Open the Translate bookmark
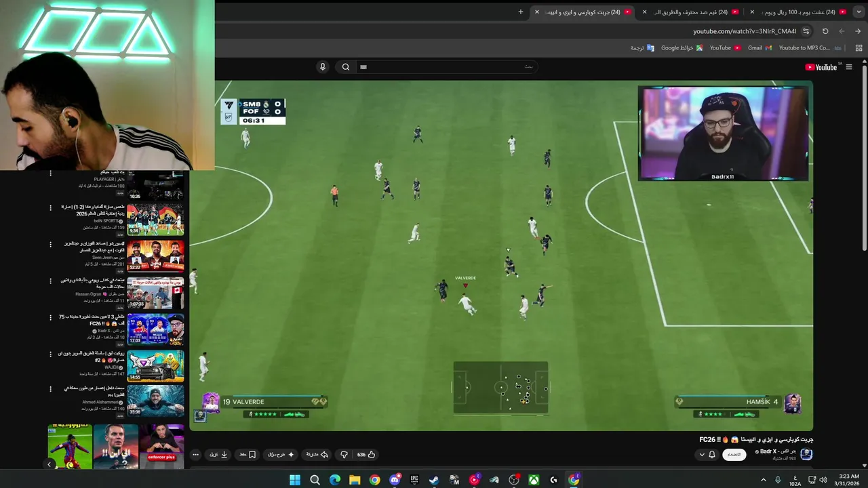 [642, 48]
